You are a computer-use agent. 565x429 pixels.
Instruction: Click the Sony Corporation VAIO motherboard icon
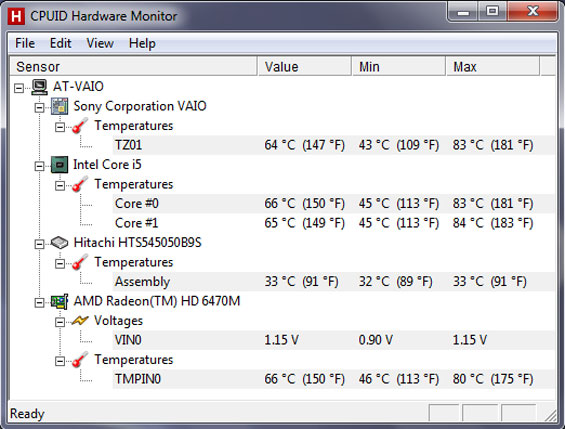click(59, 106)
